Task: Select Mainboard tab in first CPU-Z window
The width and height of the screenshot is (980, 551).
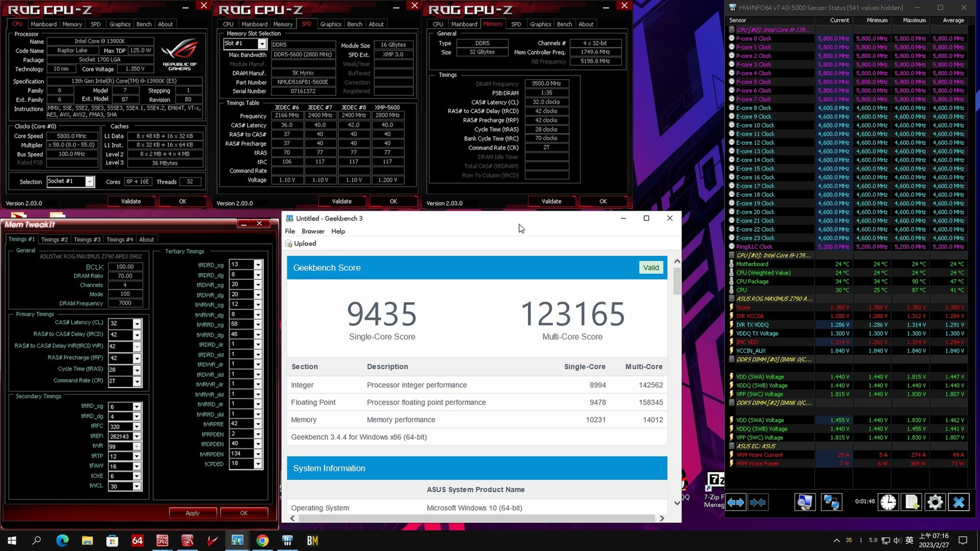Action: click(44, 24)
